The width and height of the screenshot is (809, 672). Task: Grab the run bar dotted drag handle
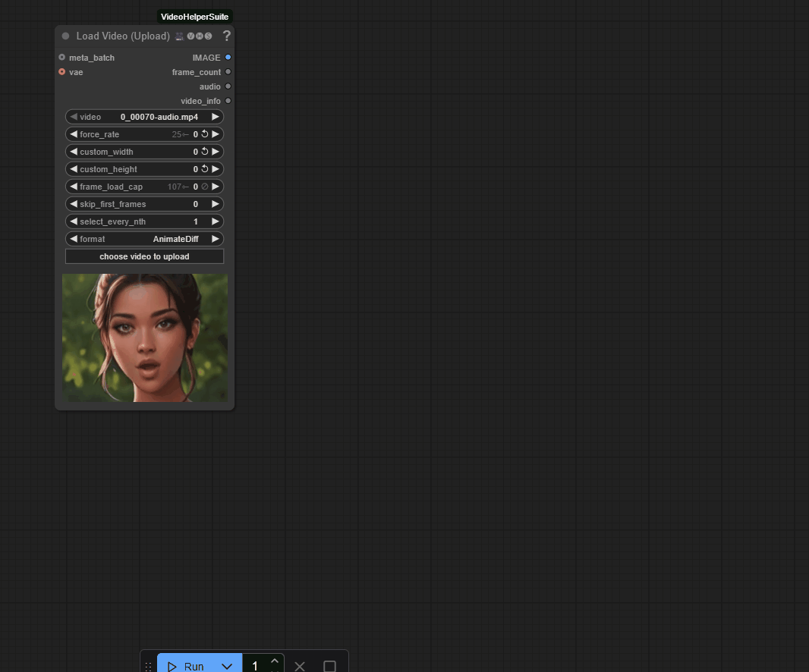(149, 667)
